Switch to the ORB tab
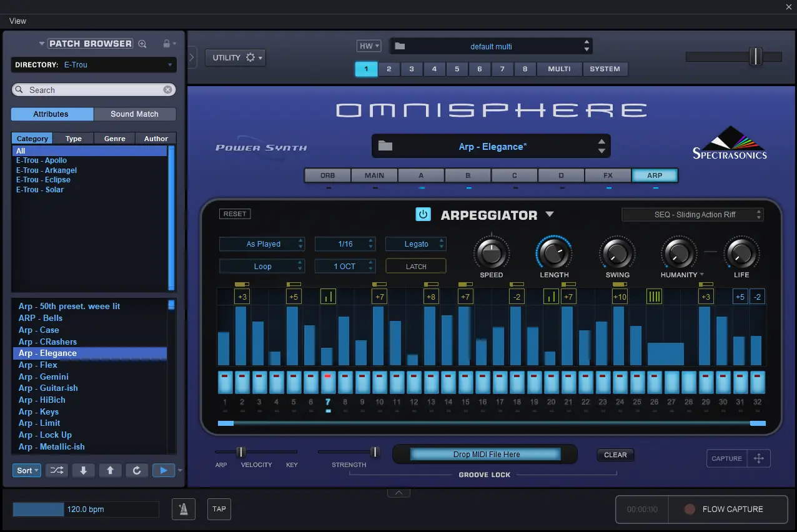Image resolution: width=797 pixels, height=532 pixels. pyautogui.click(x=327, y=175)
